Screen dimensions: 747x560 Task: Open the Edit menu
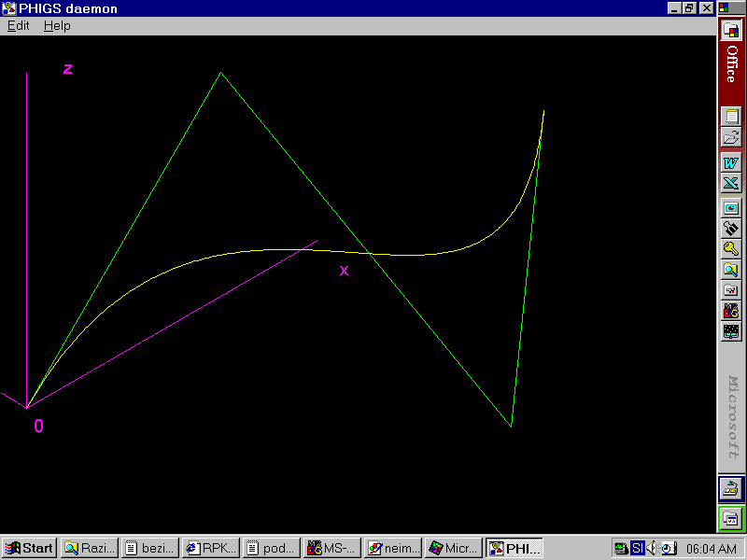[x=18, y=26]
